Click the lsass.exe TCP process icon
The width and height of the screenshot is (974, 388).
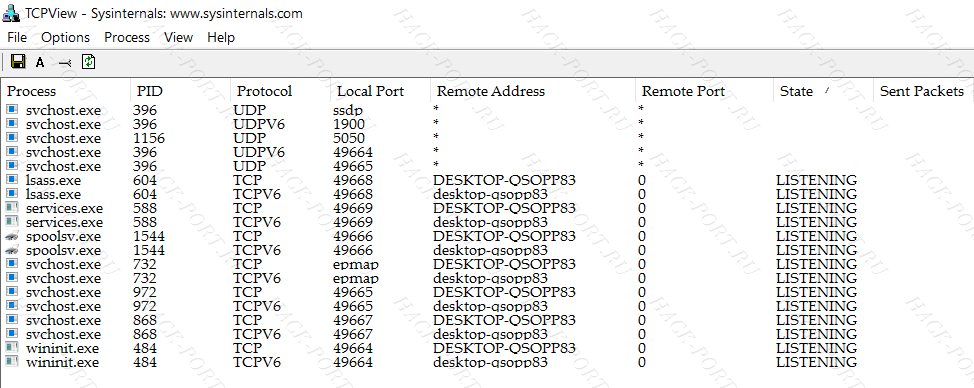(12, 179)
